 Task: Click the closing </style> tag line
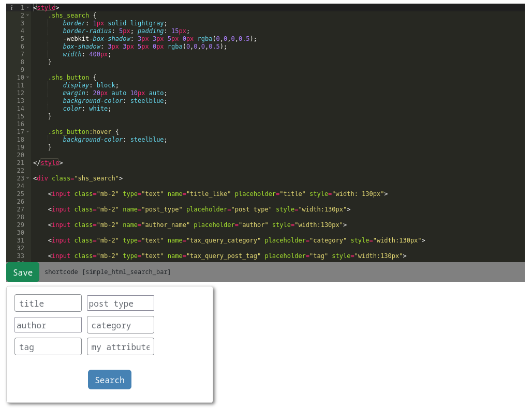(48, 163)
